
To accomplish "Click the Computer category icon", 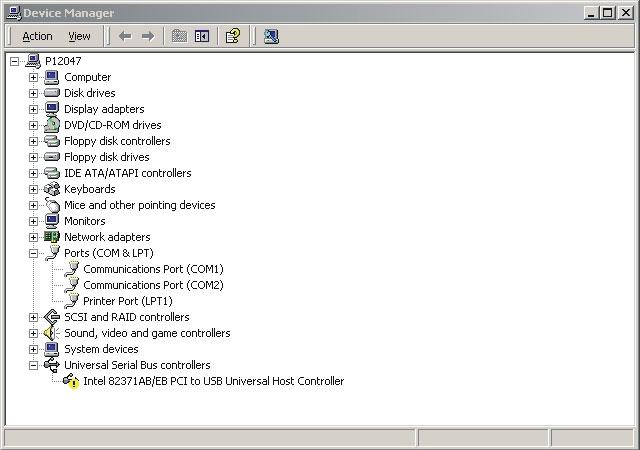I will pos(51,77).
